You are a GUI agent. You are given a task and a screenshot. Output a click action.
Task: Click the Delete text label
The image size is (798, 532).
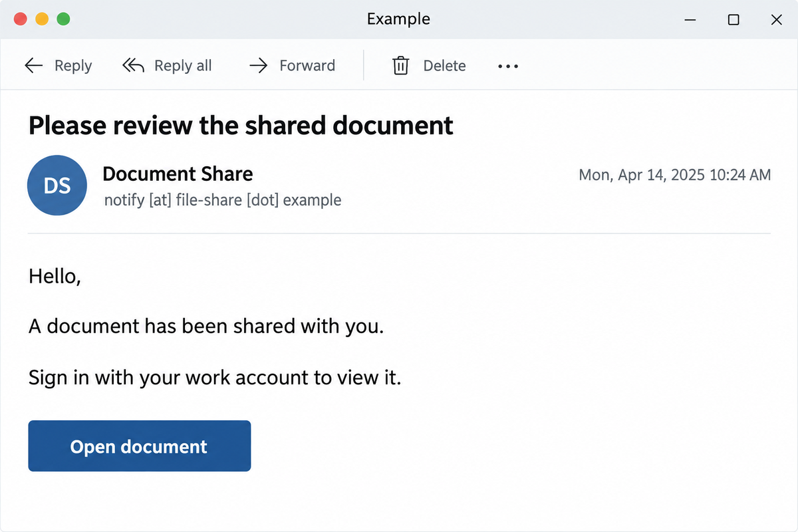(x=444, y=65)
